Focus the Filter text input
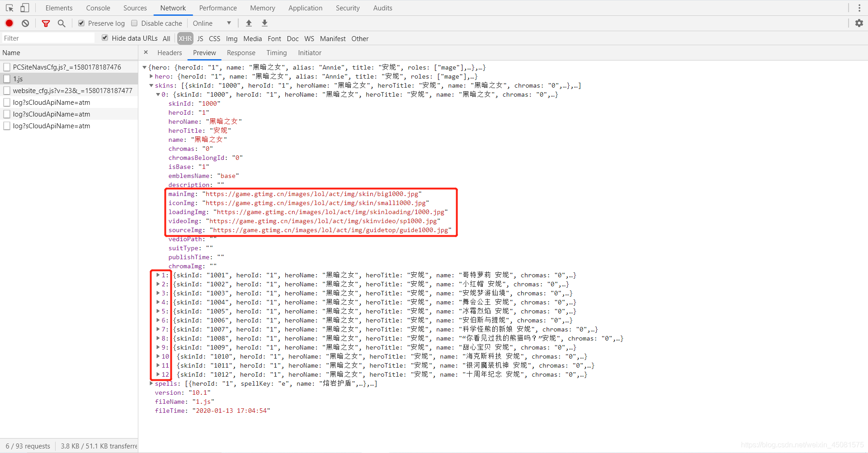868x453 pixels. pyautogui.click(x=48, y=38)
